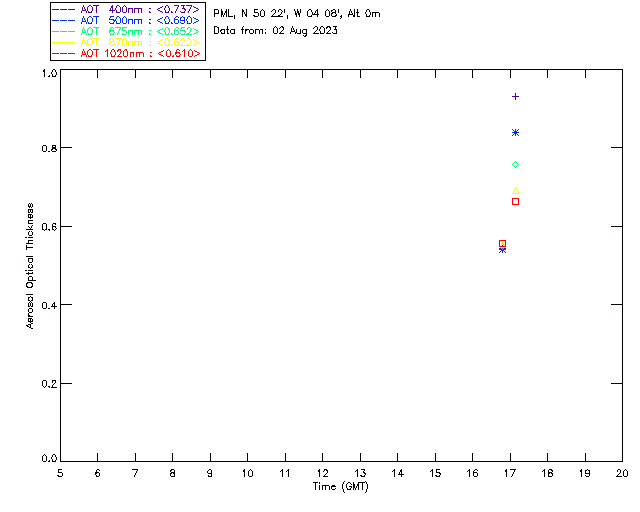Click the x-axis tick label 16
640x512 pixels.
point(473,473)
